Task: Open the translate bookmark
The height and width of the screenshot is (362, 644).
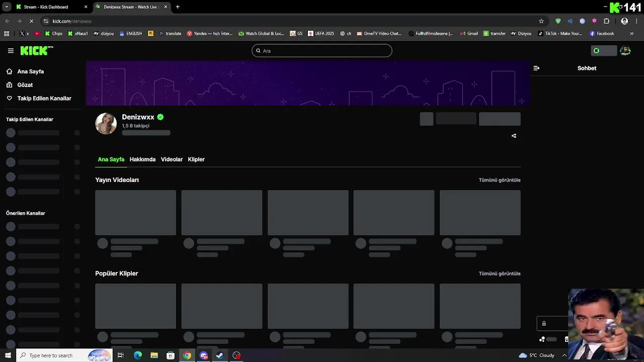Action: [170, 34]
